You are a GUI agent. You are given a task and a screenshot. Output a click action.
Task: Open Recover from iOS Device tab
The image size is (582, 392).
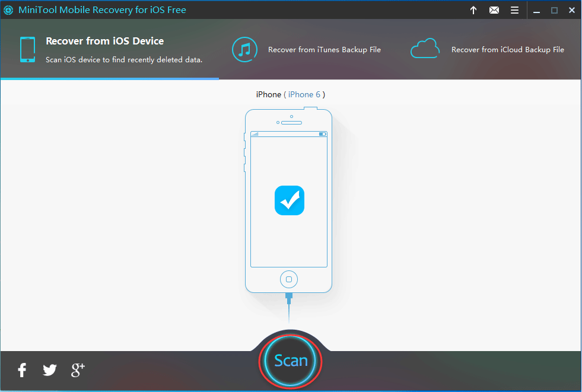(x=110, y=49)
